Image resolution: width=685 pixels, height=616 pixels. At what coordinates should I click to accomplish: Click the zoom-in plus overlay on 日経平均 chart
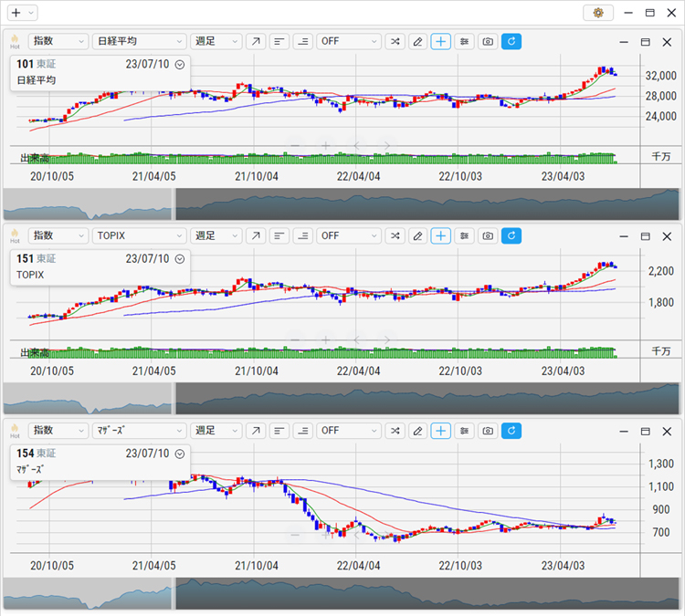point(325,145)
